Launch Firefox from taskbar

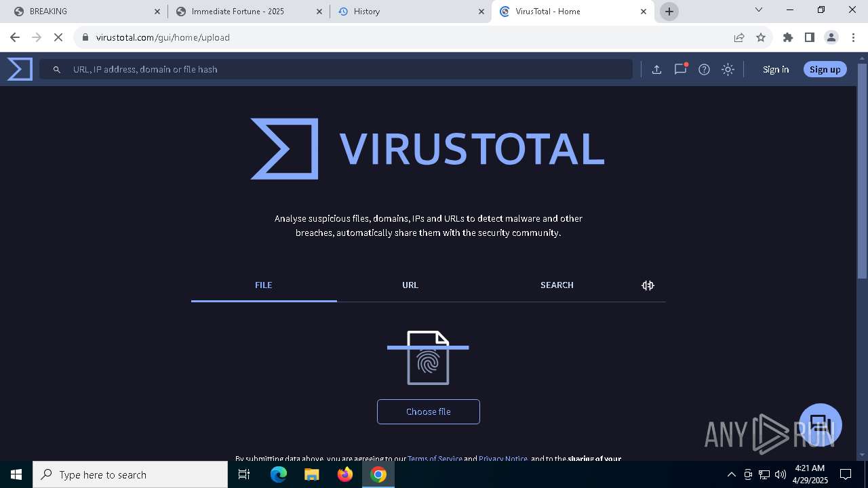click(345, 474)
